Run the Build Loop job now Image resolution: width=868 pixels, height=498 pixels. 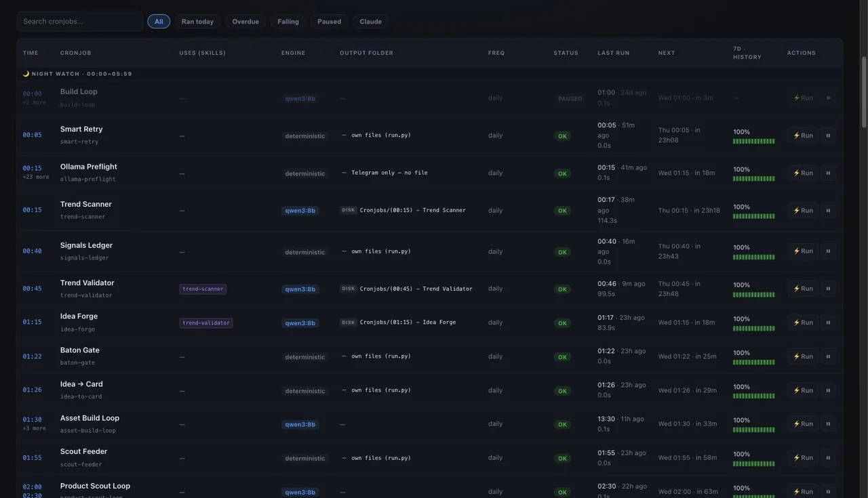click(803, 98)
